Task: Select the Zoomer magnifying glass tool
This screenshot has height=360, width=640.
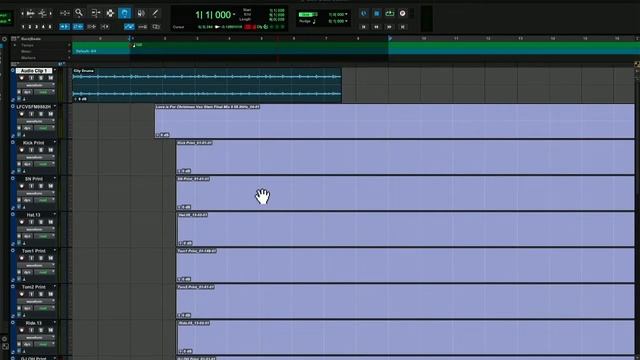Action: [79, 13]
